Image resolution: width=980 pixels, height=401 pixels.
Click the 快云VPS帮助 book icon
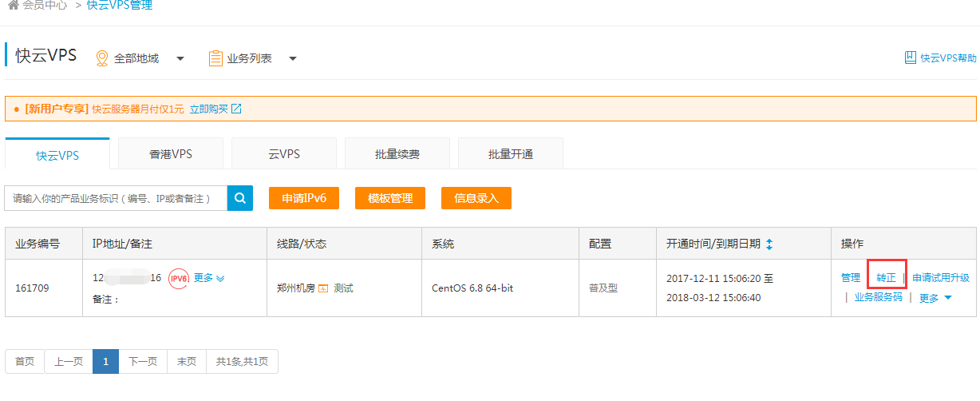[x=910, y=58]
